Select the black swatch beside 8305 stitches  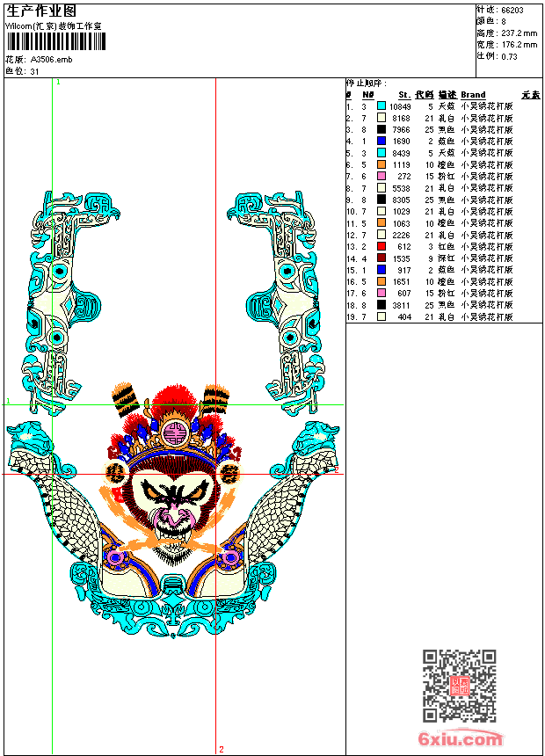381,200
